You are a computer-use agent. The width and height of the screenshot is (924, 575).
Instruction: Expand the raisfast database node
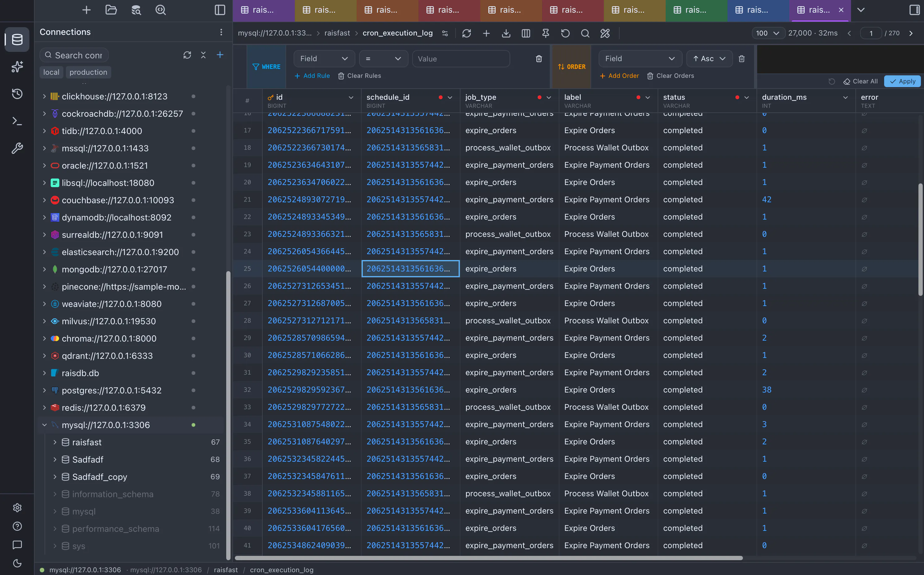click(x=55, y=442)
